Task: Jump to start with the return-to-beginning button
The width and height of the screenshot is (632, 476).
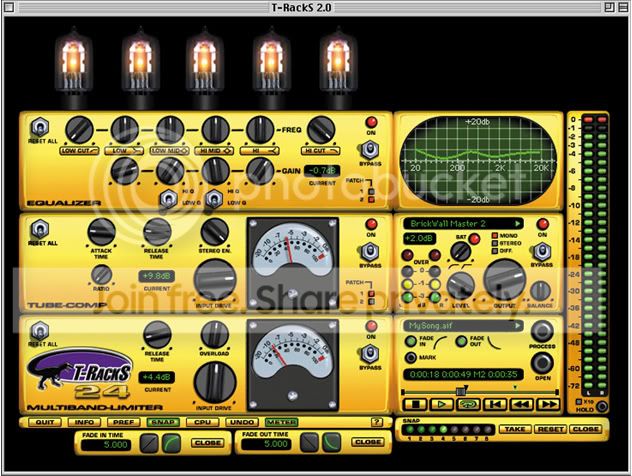Action: point(495,404)
